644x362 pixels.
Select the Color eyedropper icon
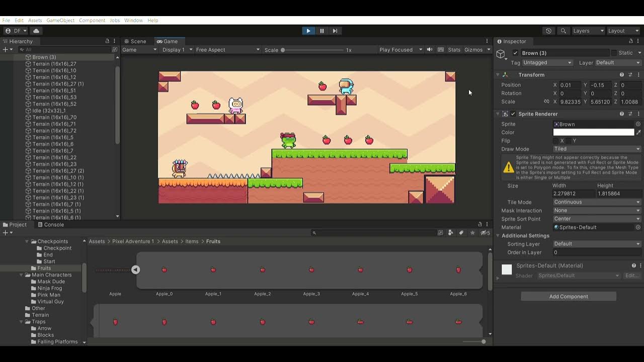coord(638,132)
